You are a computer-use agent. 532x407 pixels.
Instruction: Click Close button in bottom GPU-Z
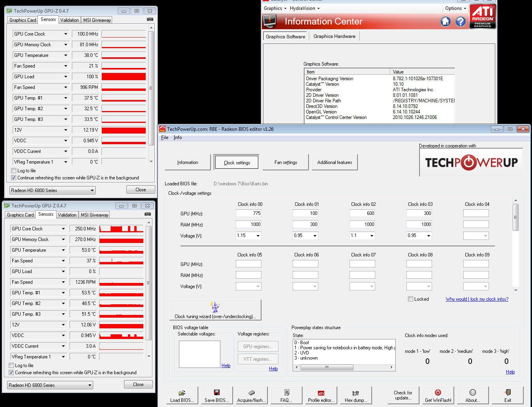138,384
